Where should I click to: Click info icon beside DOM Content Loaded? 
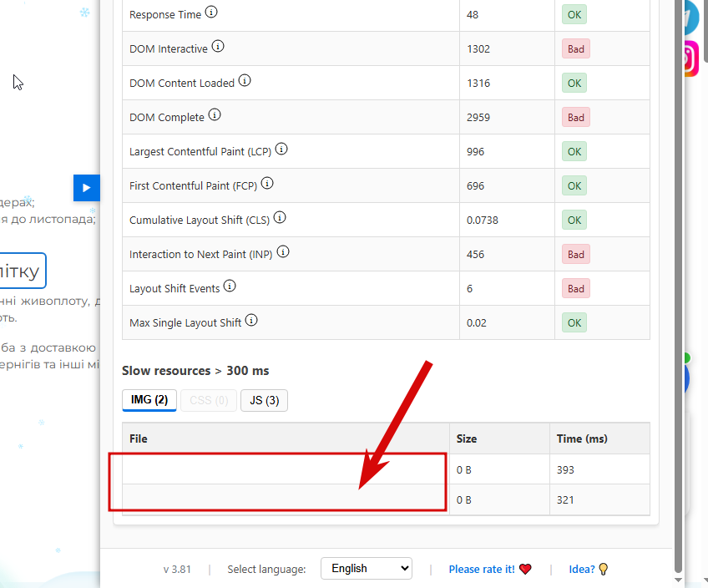tap(245, 80)
